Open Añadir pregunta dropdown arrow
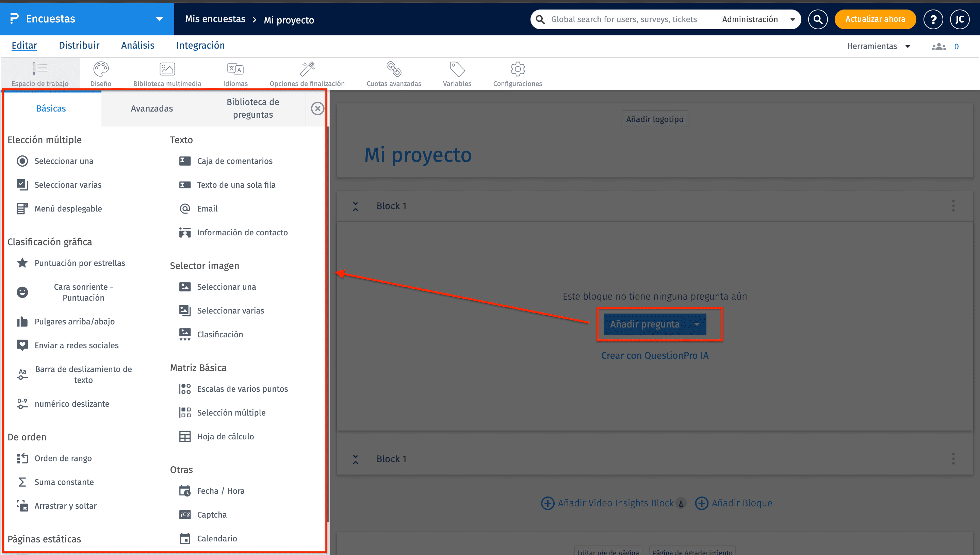The height and width of the screenshot is (555, 980). (697, 324)
